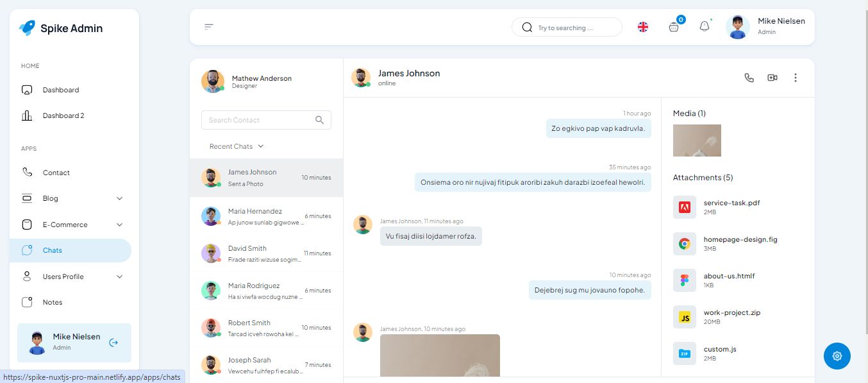Log out using the sidebar logout icon
Screen dimensions: 868x383
113,343
